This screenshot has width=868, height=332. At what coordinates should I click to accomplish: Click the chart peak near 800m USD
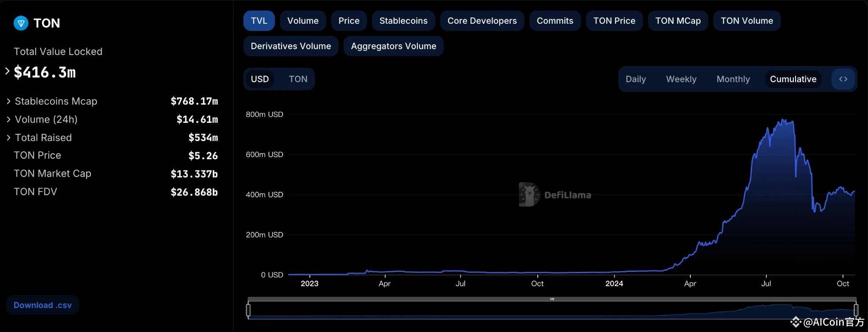point(783,120)
